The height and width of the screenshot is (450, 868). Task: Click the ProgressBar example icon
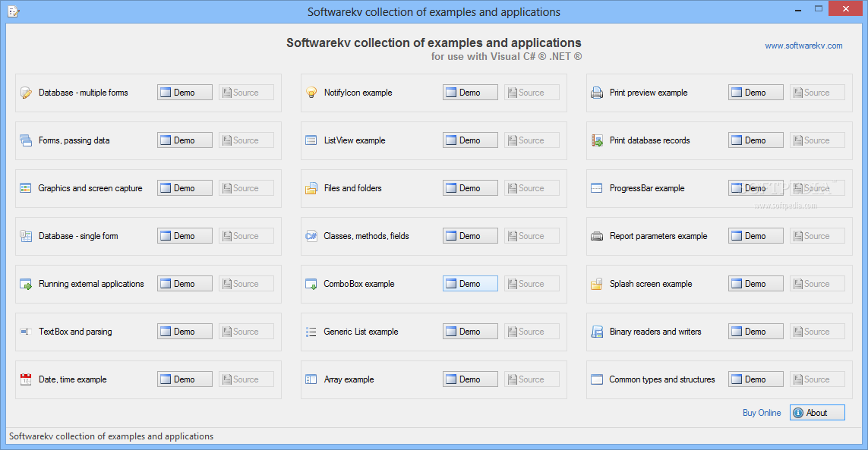597,188
